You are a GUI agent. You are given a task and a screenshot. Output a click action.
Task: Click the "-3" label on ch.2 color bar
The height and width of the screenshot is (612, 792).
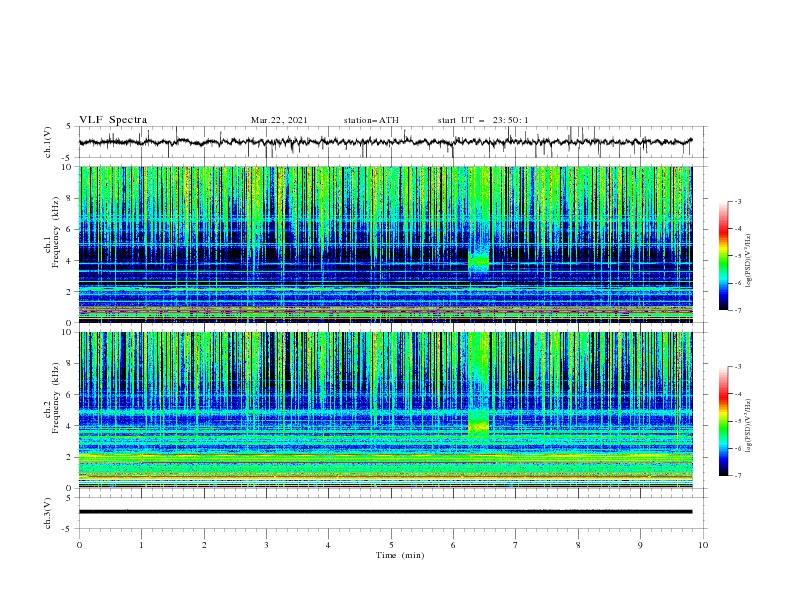[x=738, y=367]
